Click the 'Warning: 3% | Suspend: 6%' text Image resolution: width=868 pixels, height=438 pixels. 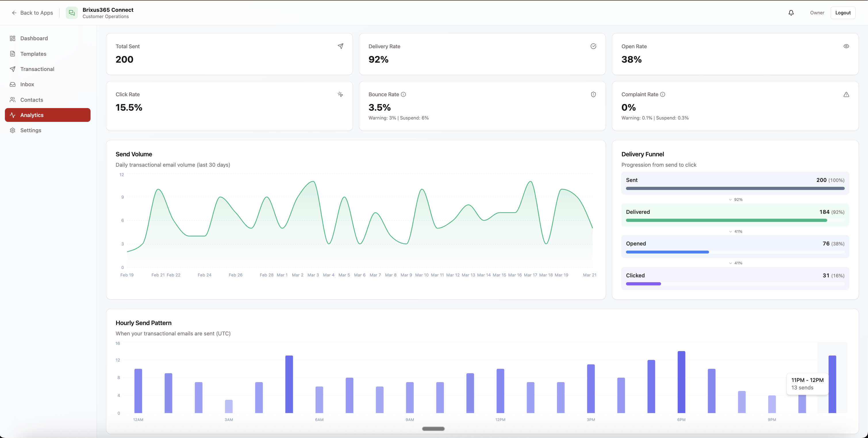click(398, 118)
